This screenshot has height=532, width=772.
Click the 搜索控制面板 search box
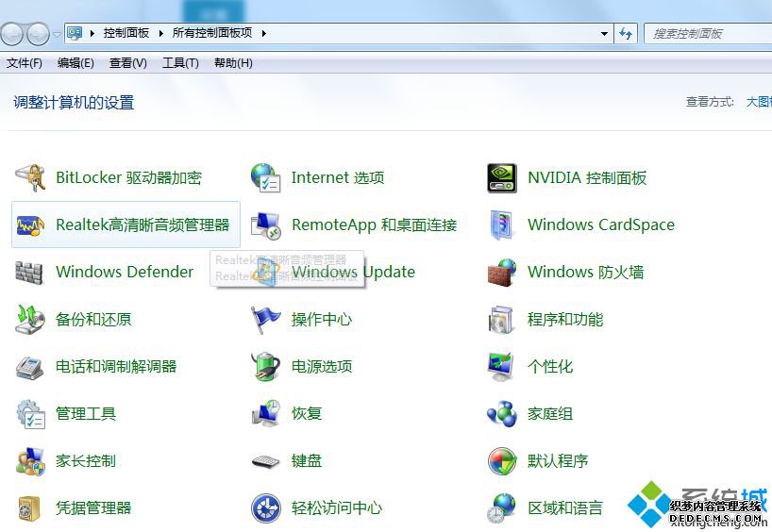[x=708, y=33]
